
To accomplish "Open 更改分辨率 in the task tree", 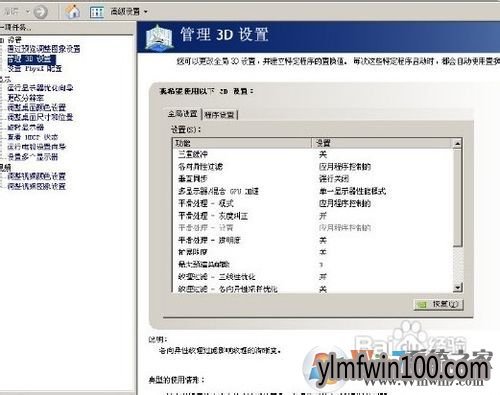I will (25, 98).
